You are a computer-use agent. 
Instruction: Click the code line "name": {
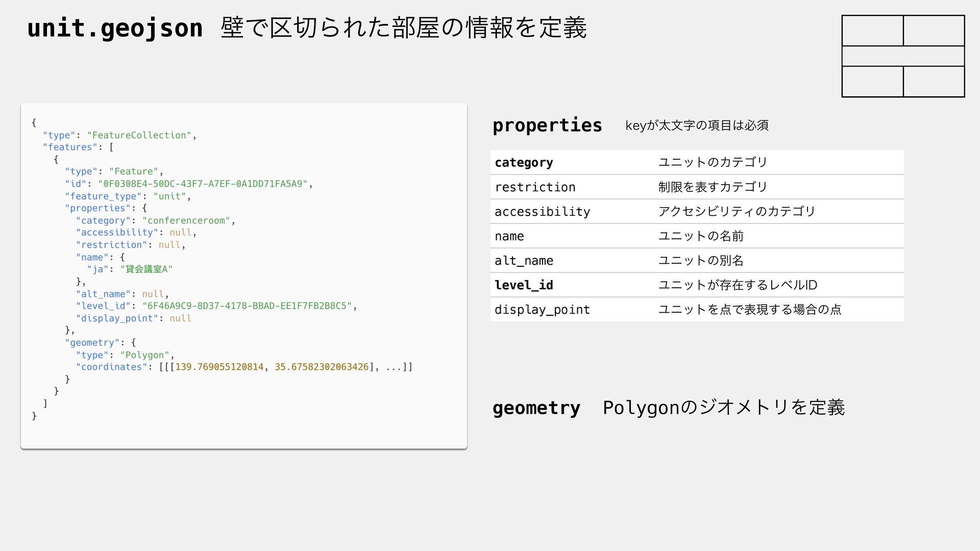100,257
